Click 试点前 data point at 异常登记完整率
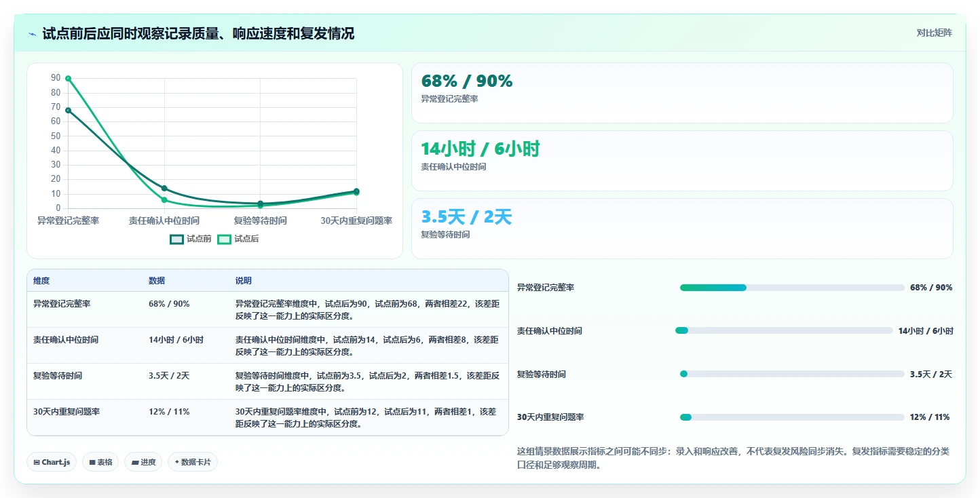This screenshot has width=980, height=498. pyautogui.click(x=68, y=110)
